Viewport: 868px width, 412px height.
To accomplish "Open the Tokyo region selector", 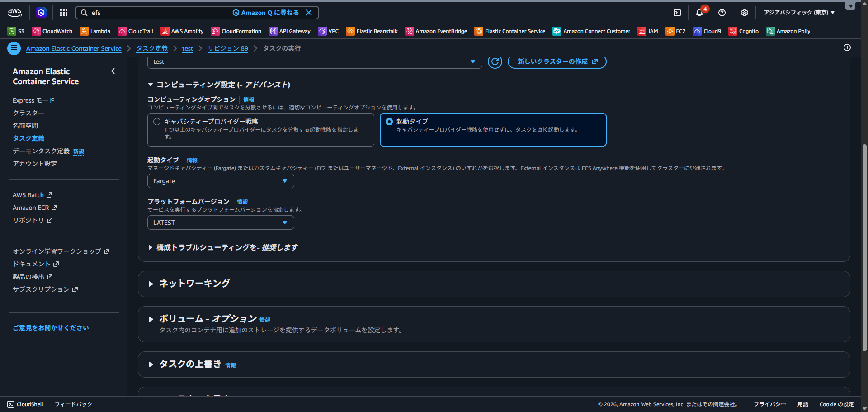I will 799,13.
